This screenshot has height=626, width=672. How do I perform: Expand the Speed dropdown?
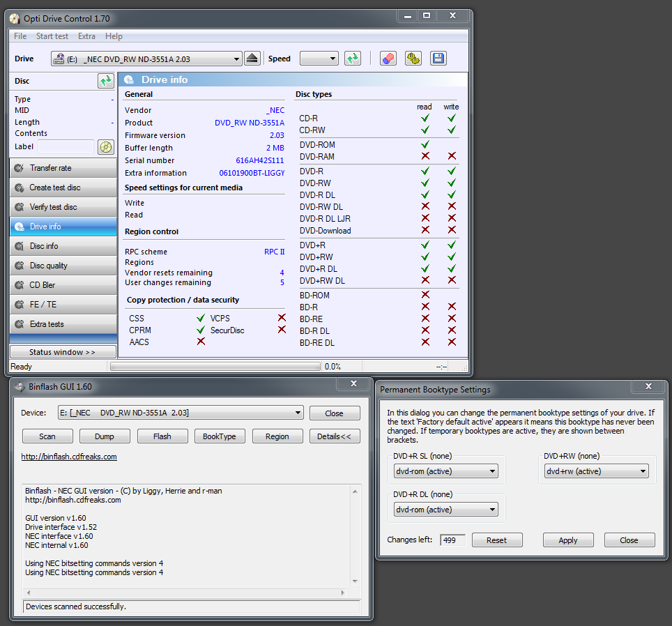pyautogui.click(x=333, y=59)
